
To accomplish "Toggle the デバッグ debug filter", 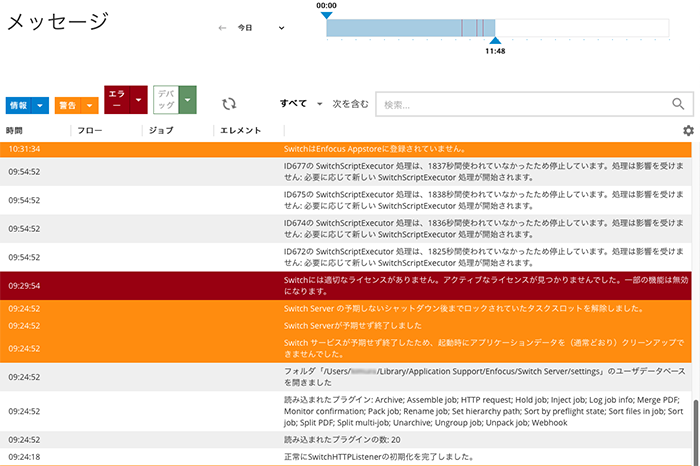I will coord(166,100).
